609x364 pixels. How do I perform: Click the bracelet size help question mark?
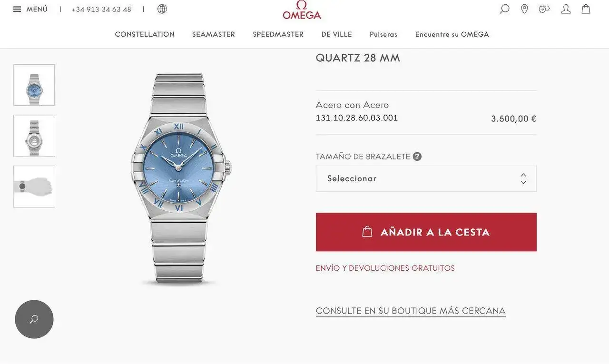point(417,157)
